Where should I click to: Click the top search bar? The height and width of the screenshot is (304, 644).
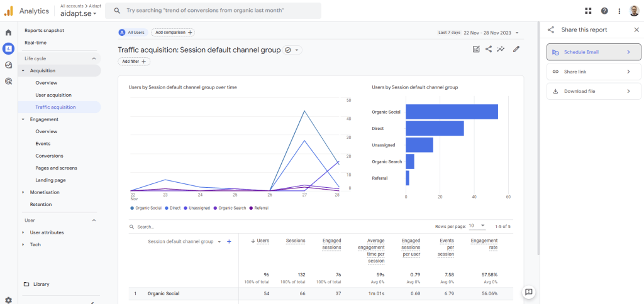(213, 11)
